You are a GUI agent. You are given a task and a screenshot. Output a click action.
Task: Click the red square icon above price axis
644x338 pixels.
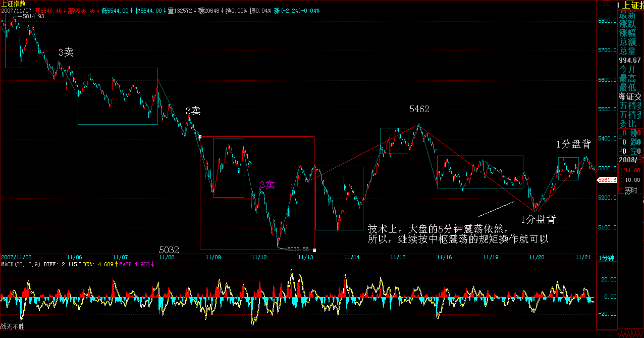tap(606, 4)
